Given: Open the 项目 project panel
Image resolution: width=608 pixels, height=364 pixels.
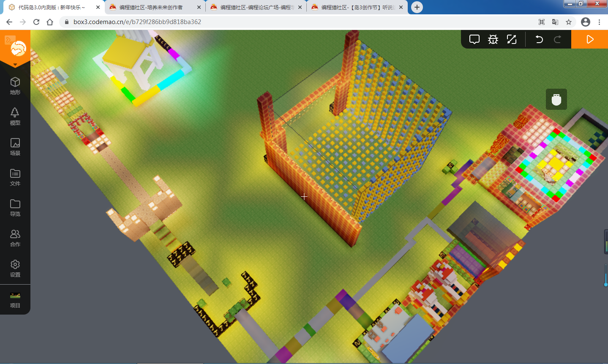Looking at the screenshot, I should click(15, 299).
